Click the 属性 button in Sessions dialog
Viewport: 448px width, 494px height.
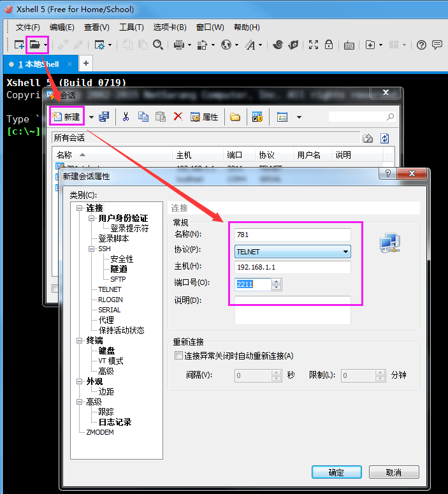coord(204,117)
